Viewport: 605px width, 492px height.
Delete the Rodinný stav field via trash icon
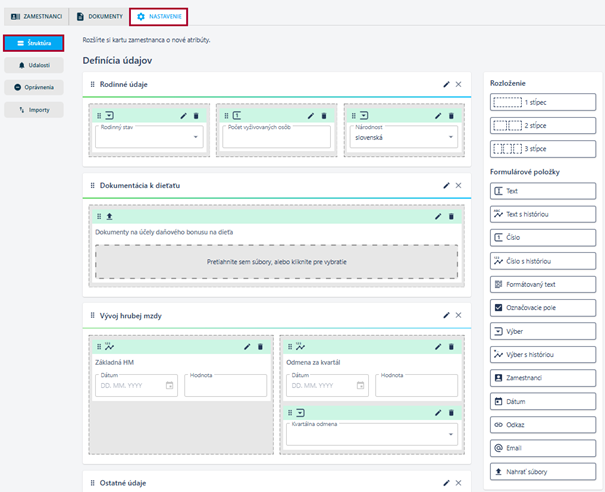tap(196, 116)
